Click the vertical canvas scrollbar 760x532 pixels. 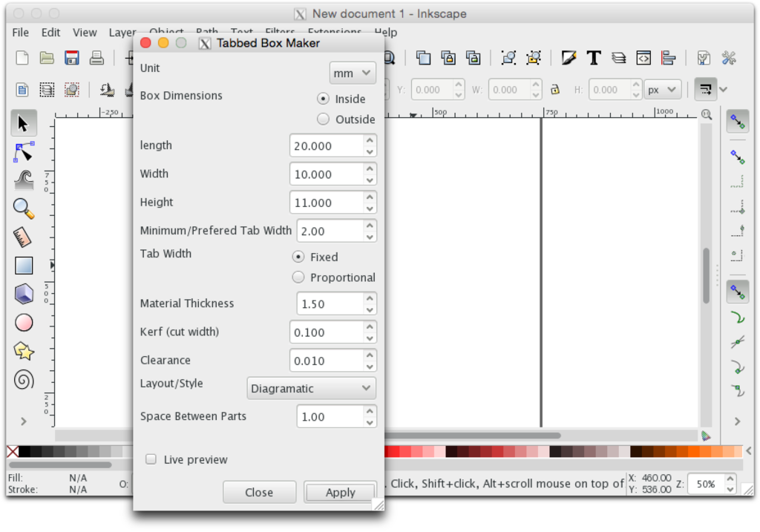click(x=707, y=275)
